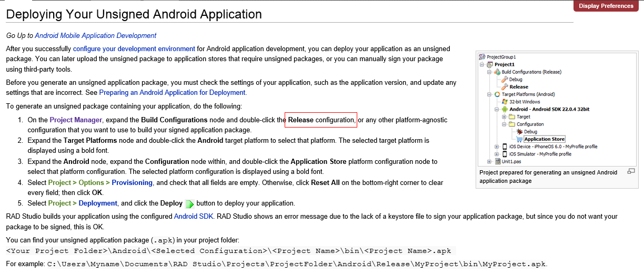Click the enlarge icon beside the image caption
Viewport: 644px width, 273px height.
pyautogui.click(x=631, y=171)
